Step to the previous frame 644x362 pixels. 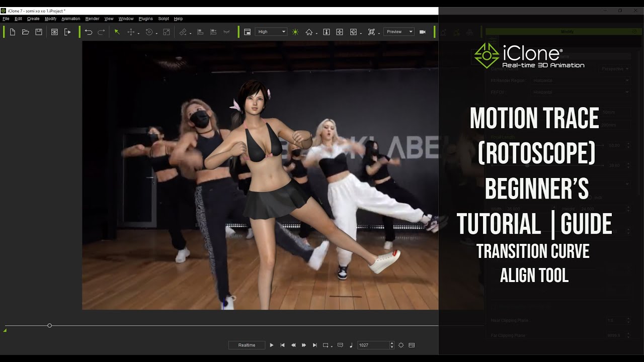pyautogui.click(x=293, y=345)
